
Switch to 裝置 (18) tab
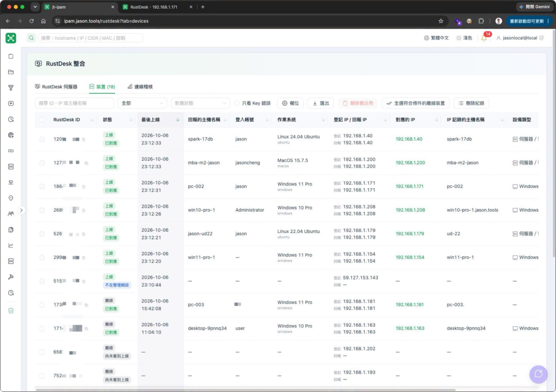[102, 86]
